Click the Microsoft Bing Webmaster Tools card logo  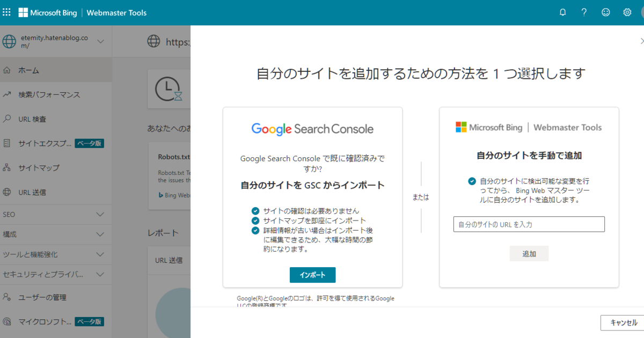coord(529,127)
